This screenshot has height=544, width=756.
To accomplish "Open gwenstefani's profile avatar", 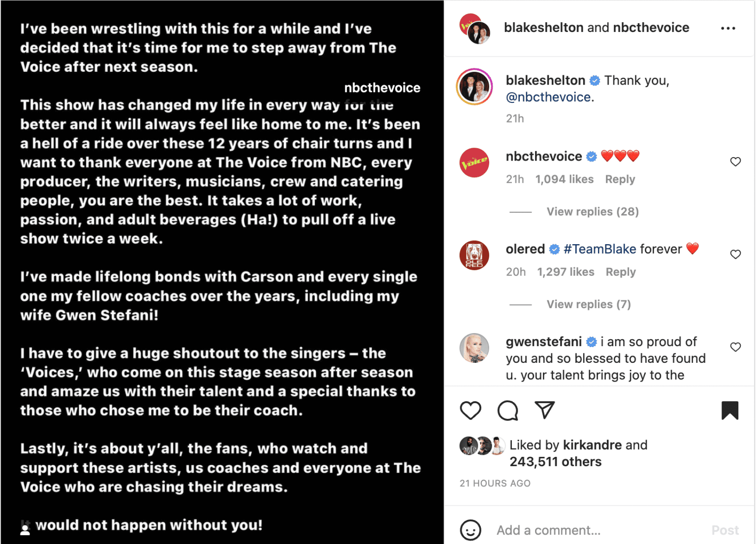I will coord(474,348).
